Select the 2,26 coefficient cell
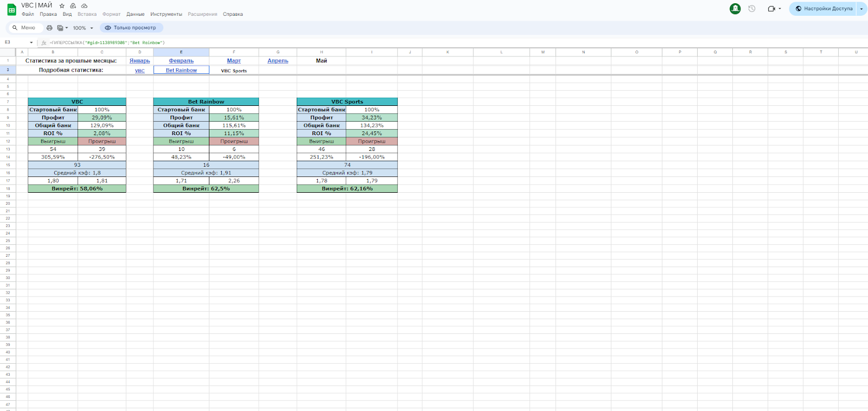 click(234, 181)
